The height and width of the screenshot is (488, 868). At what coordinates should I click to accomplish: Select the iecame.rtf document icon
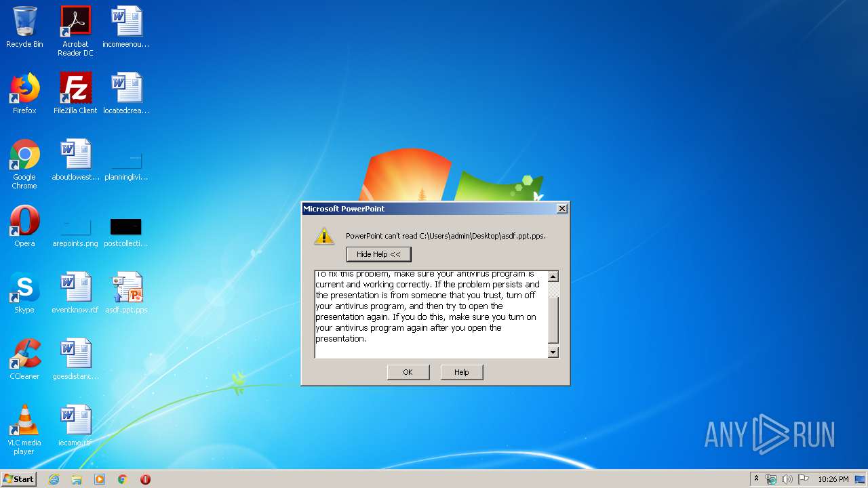pos(75,426)
